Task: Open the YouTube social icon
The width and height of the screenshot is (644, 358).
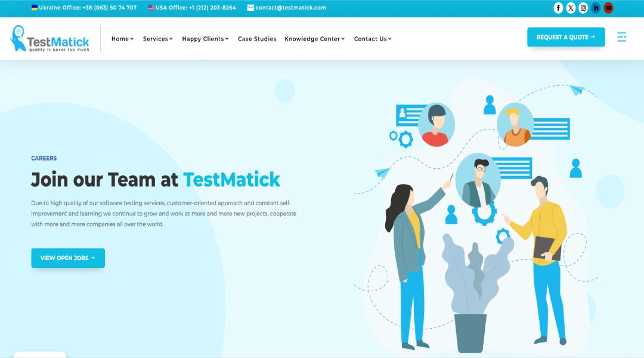Action: [x=609, y=8]
